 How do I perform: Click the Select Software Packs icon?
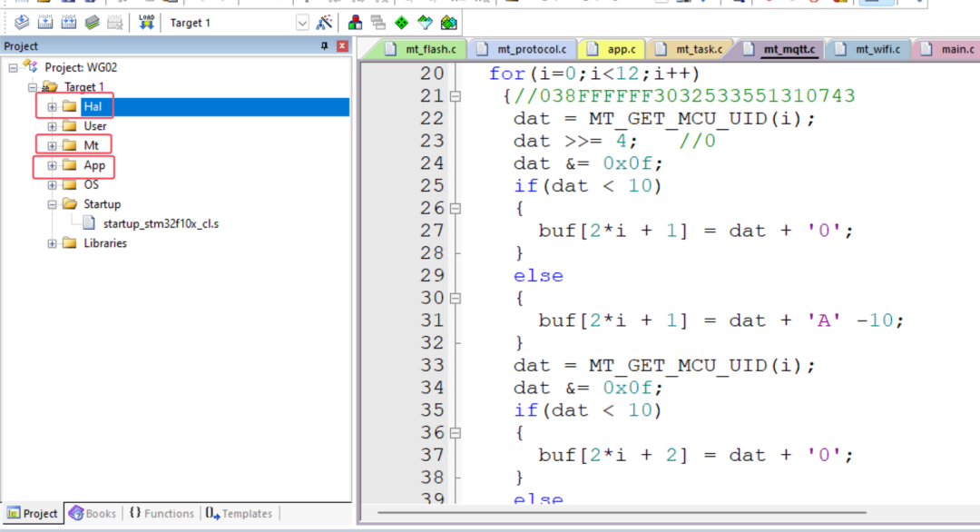tap(425, 23)
